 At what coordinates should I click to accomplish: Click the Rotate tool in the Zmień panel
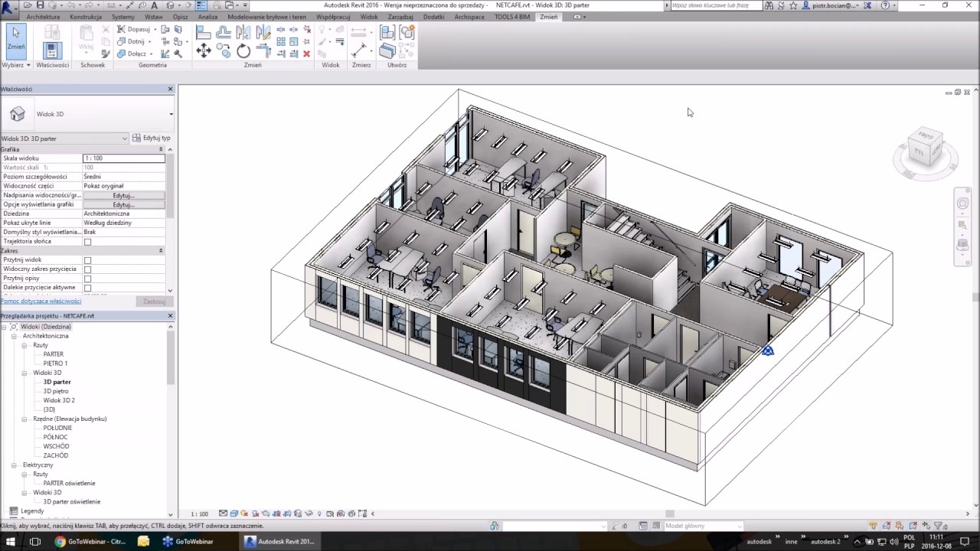coord(243,51)
